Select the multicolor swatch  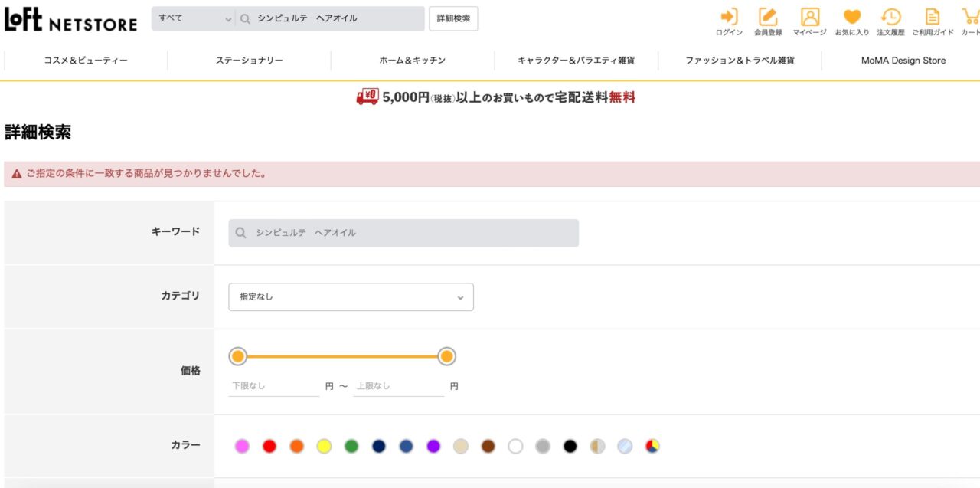tap(652, 446)
